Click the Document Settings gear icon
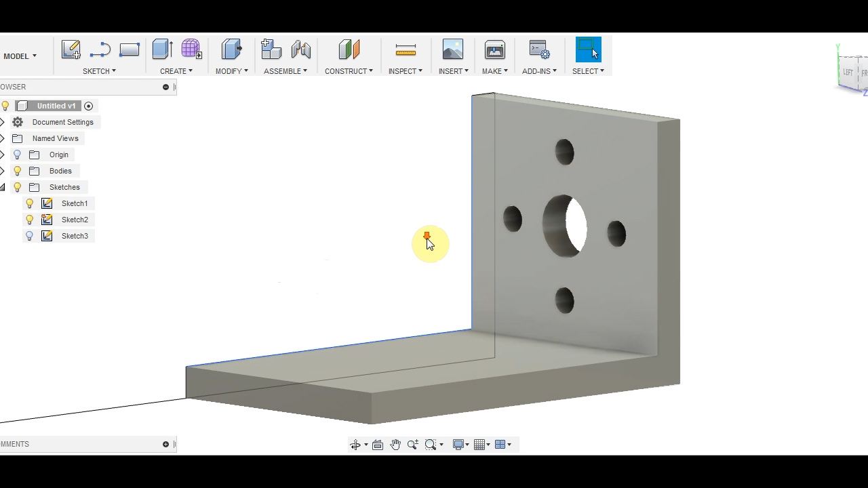 point(18,122)
